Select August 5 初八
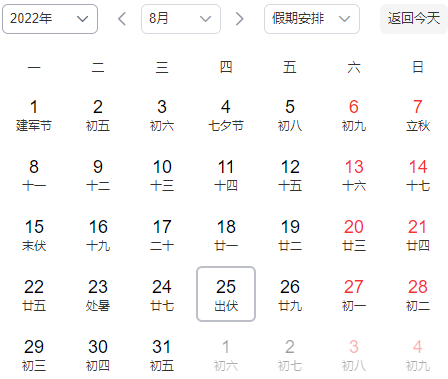This screenshot has width=448, height=379. point(290,116)
